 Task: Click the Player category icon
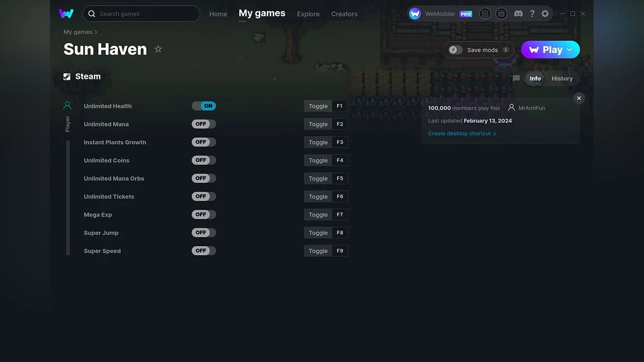coord(67,106)
